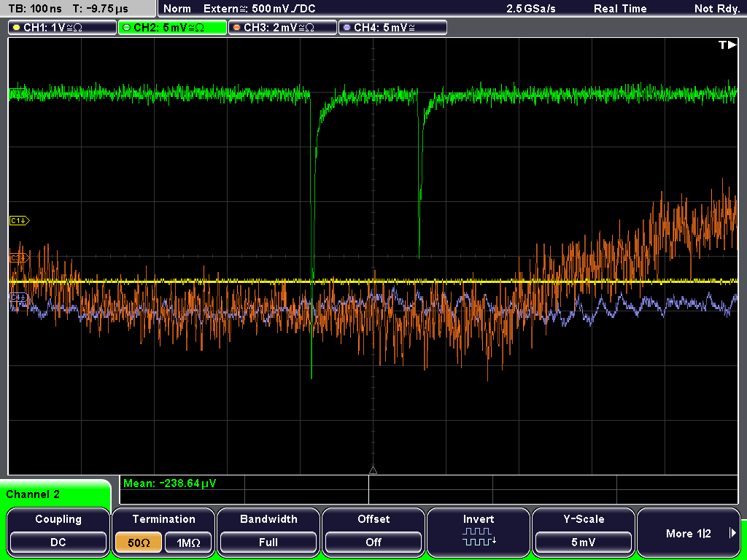Click the orange C3 ground level marker

point(20,258)
